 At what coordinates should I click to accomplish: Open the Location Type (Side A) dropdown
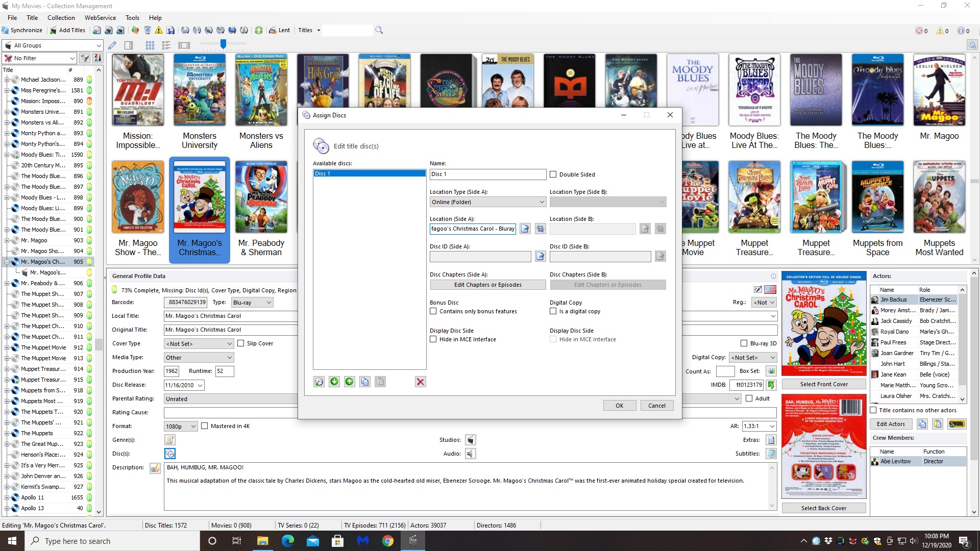pos(488,202)
